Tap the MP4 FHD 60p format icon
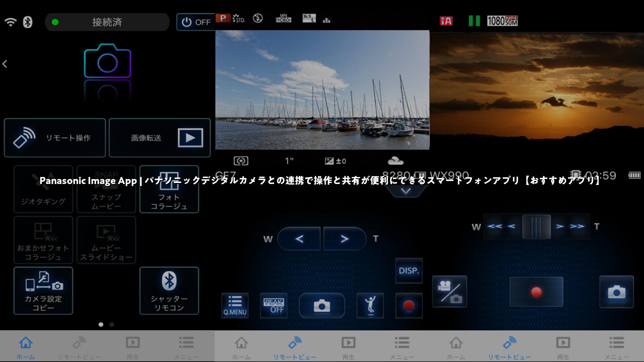 click(x=283, y=18)
